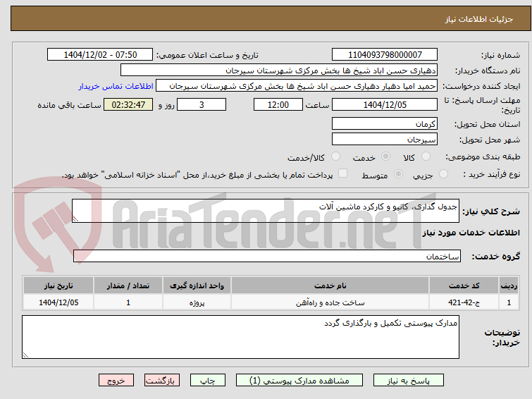Click the نام خدمت column header
The width and height of the screenshot is (532, 399).
point(330,286)
